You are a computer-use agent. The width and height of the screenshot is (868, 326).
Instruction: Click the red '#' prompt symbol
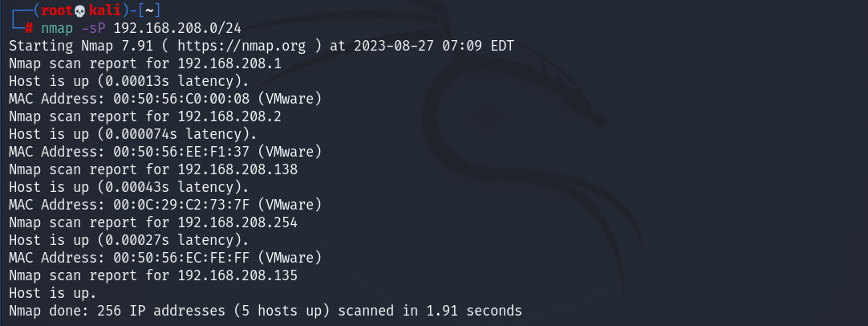[x=28, y=27]
